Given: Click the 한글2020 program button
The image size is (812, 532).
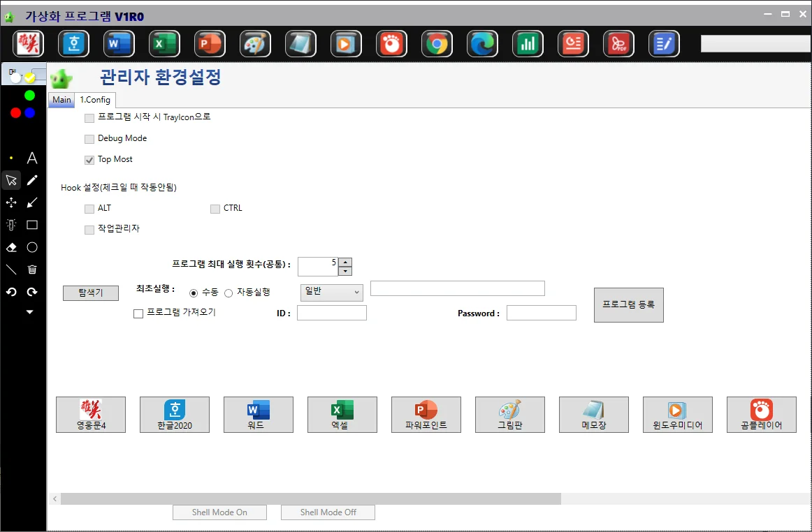Looking at the screenshot, I should pyautogui.click(x=175, y=415).
